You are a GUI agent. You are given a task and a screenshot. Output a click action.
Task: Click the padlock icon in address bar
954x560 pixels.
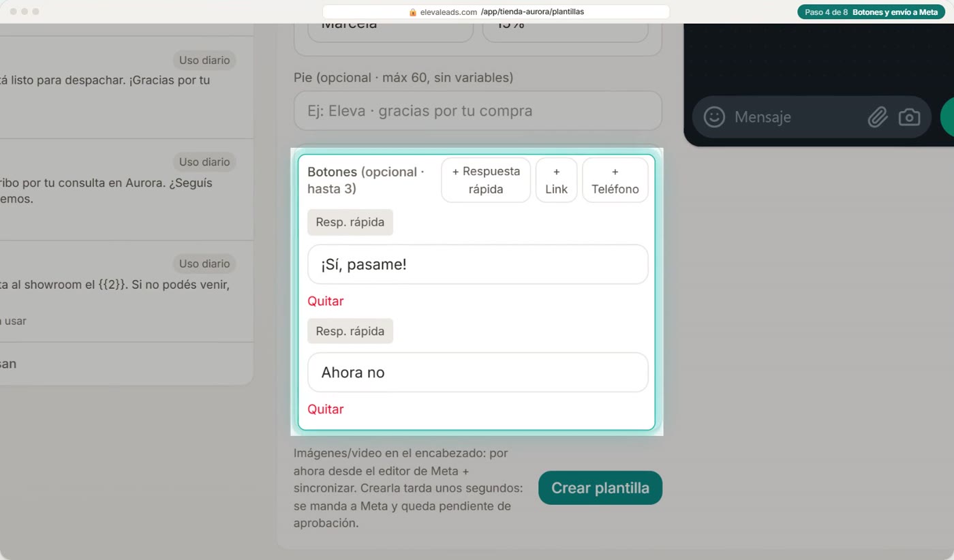[412, 12]
